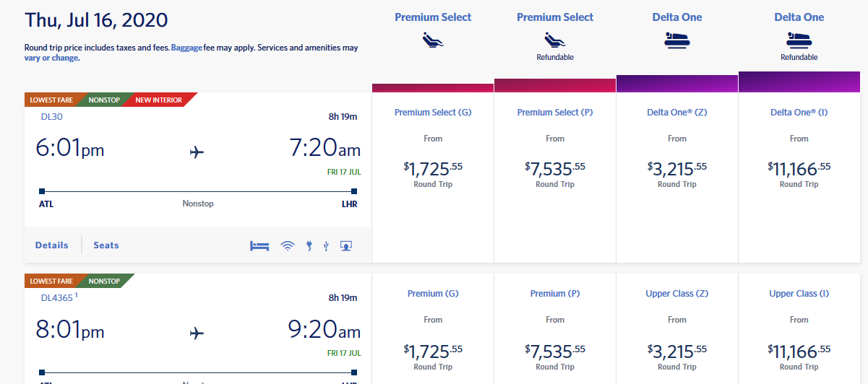
Task: Select the first Premium Select column header
Action: 433,17
